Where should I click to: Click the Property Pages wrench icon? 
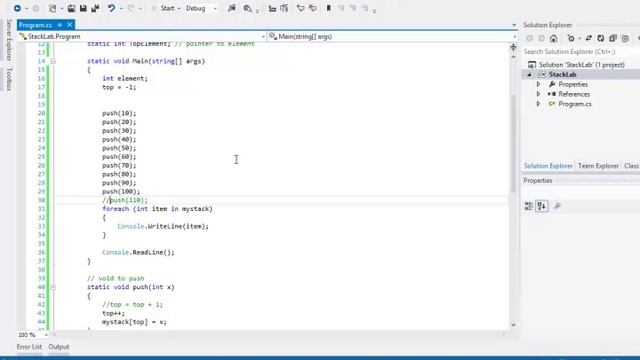pos(557,206)
